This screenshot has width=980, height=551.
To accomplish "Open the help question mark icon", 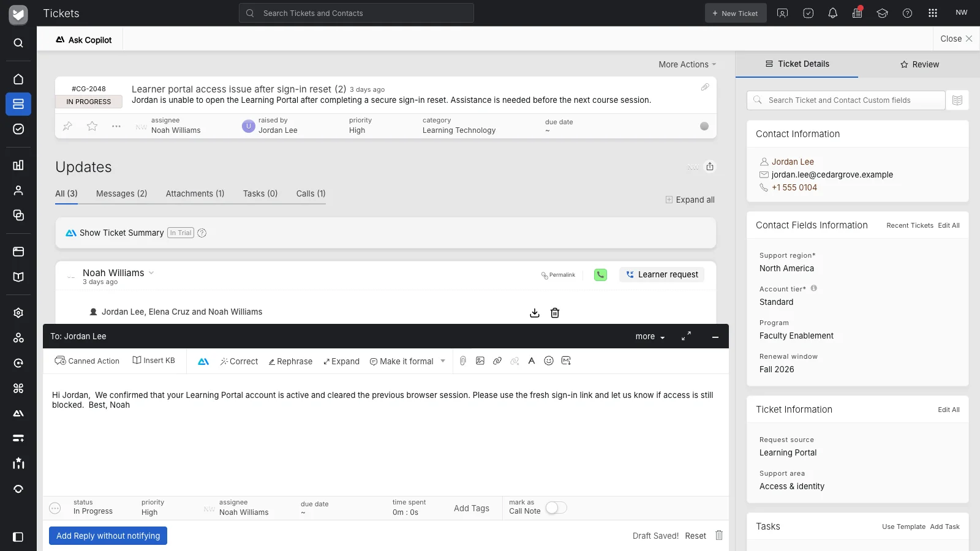I will click(x=907, y=13).
